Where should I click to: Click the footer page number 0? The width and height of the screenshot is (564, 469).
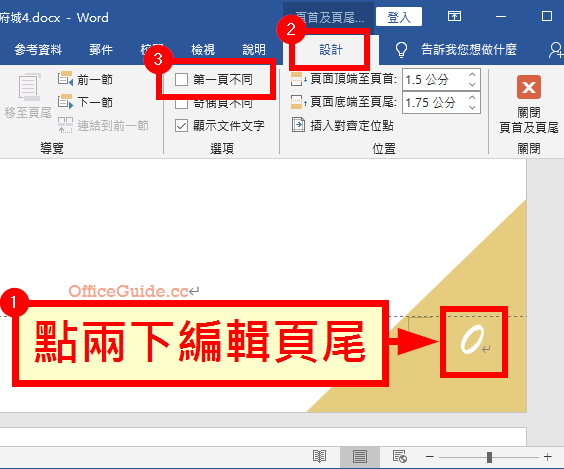tap(472, 340)
